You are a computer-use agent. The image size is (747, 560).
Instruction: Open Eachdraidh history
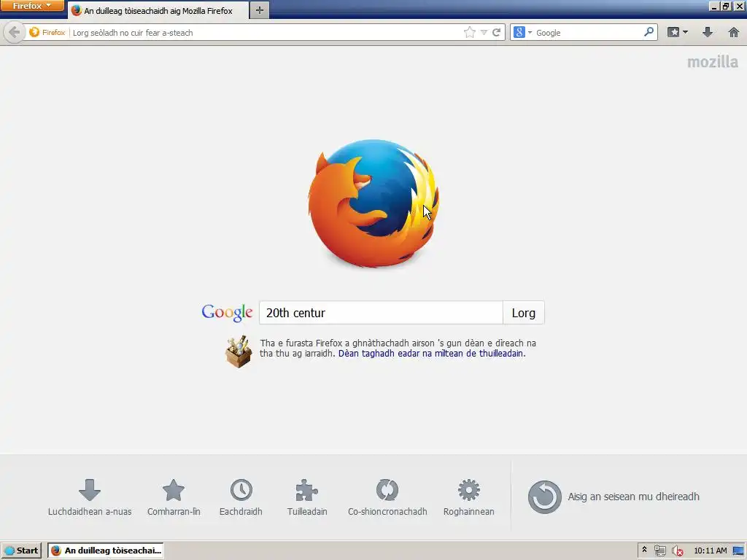(x=241, y=497)
